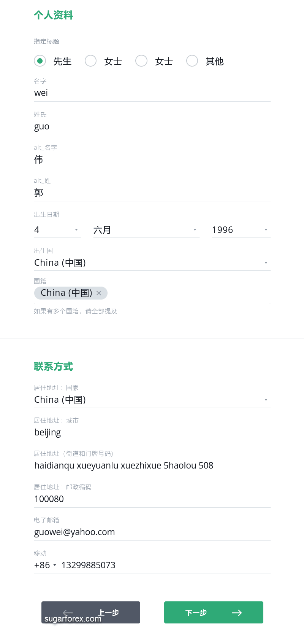Choose the 其他 title option
304x644 pixels.
click(x=192, y=61)
